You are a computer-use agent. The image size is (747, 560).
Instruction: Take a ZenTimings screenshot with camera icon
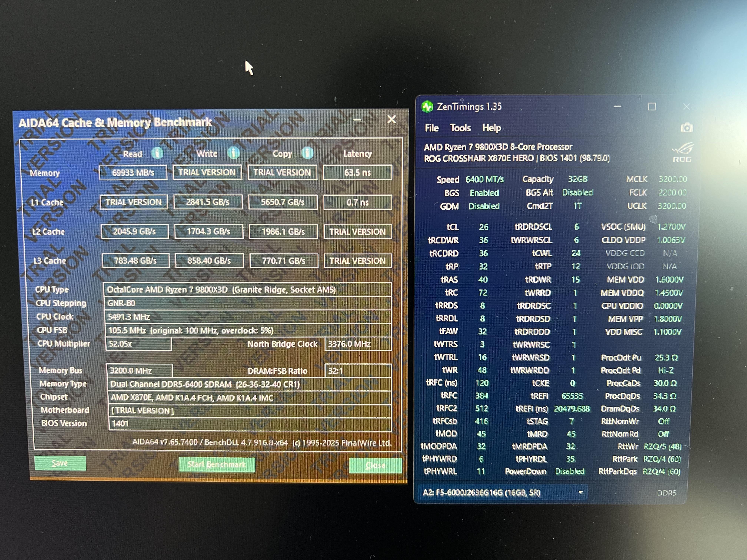coord(687,128)
